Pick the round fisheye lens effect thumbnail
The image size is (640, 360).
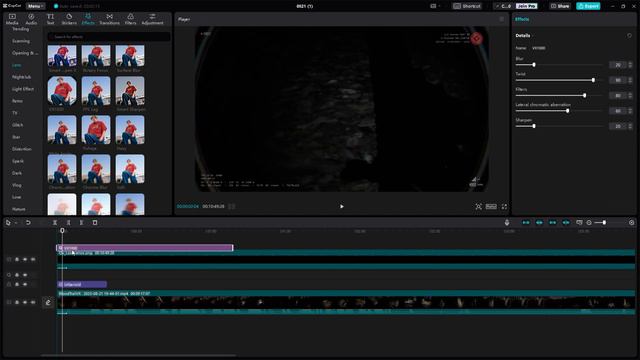62,91
